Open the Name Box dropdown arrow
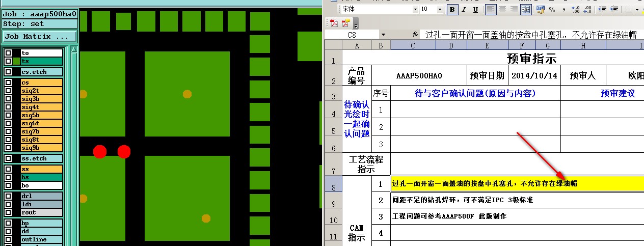Viewport: 644px width, 246px height. coord(383,35)
